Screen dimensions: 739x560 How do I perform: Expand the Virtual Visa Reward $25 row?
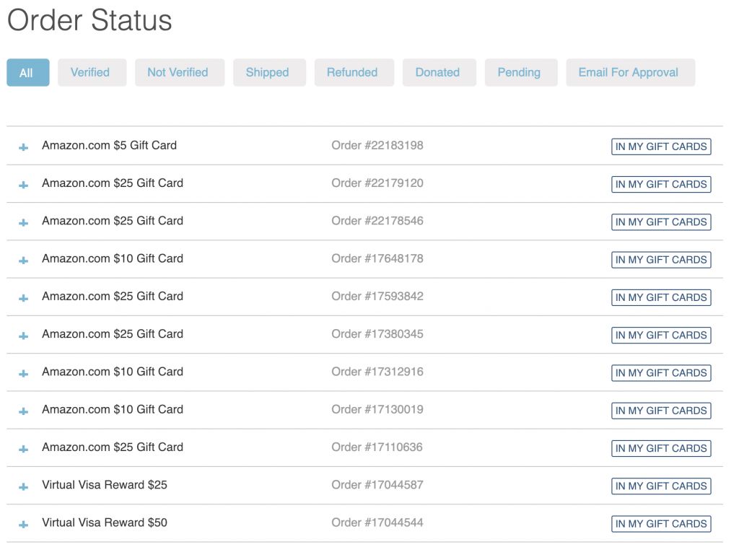click(22, 486)
